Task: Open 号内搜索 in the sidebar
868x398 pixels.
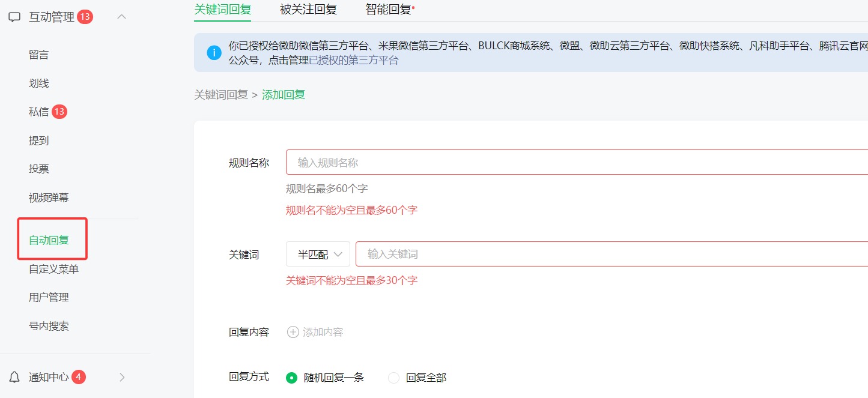Action: pyautogui.click(x=48, y=325)
